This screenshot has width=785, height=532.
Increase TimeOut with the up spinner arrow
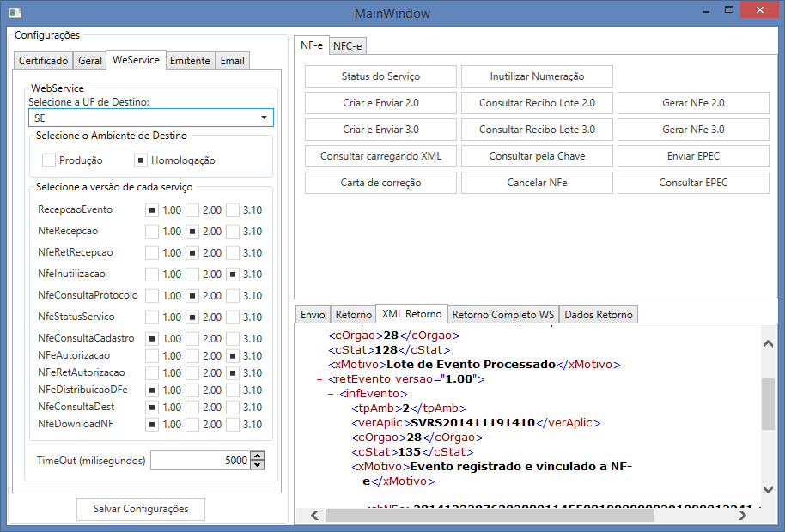(258, 456)
